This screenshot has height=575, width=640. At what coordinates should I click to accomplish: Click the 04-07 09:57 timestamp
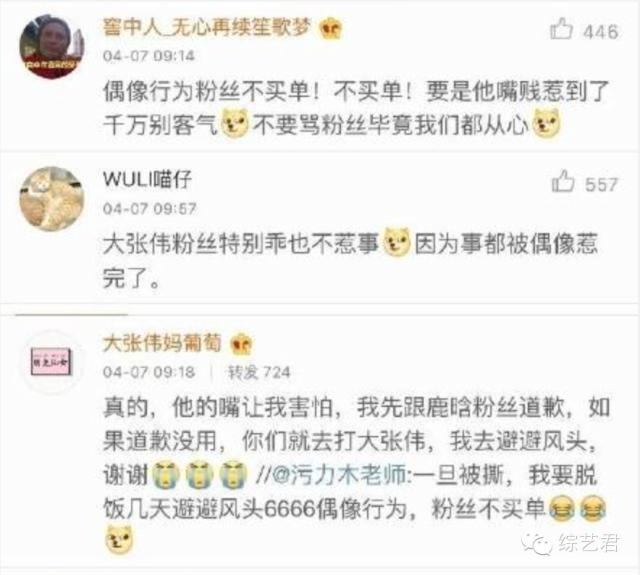point(149,209)
